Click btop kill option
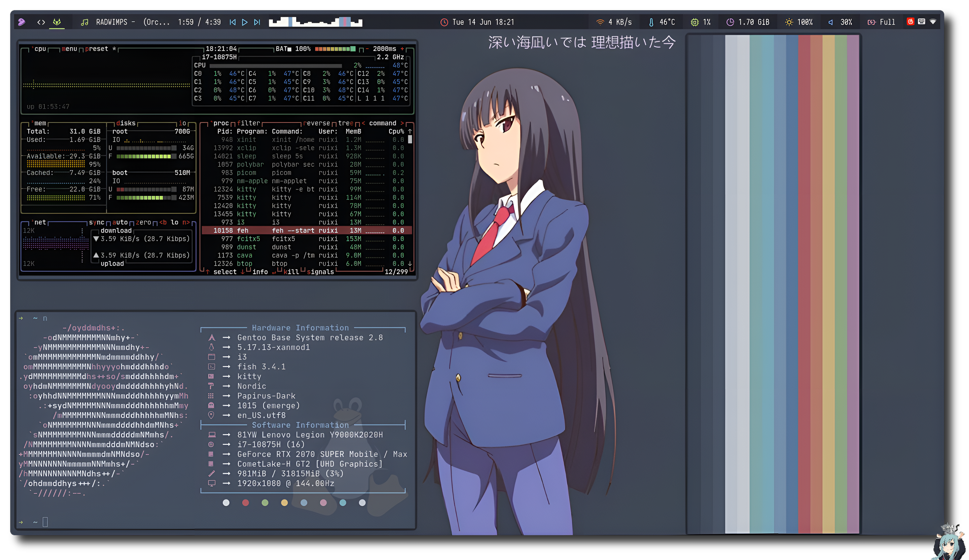 click(x=291, y=272)
